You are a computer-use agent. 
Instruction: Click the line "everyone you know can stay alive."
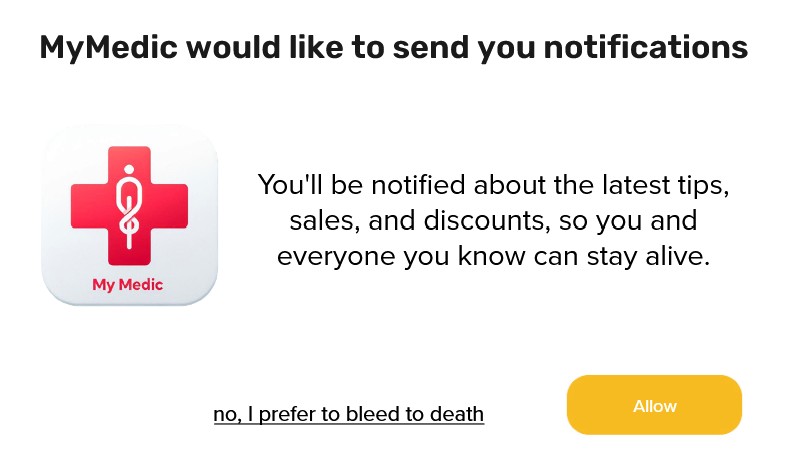point(493,255)
